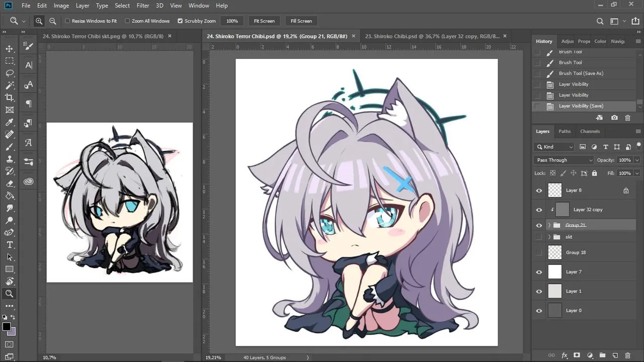The image size is (644, 362).
Task: Create a new layer
Action: click(615, 355)
